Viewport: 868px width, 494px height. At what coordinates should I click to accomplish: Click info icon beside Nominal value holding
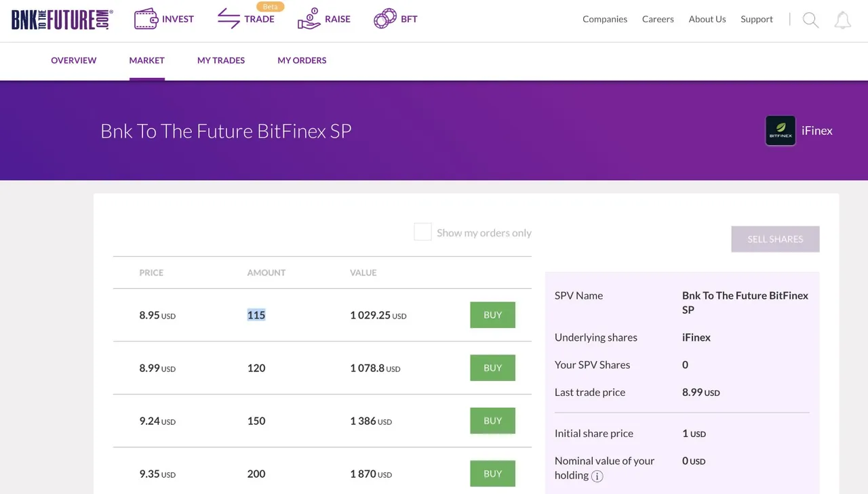click(x=597, y=476)
